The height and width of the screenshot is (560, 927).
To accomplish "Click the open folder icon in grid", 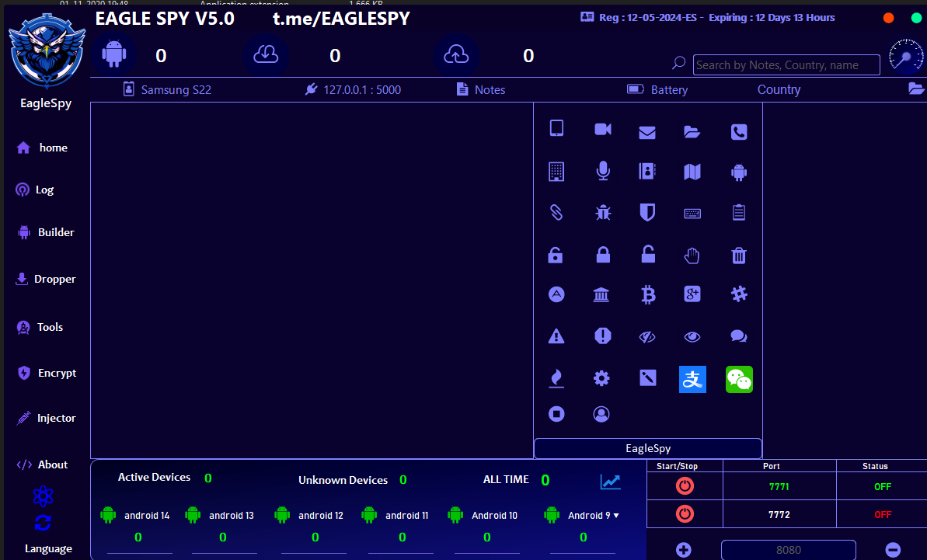I will tap(692, 132).
